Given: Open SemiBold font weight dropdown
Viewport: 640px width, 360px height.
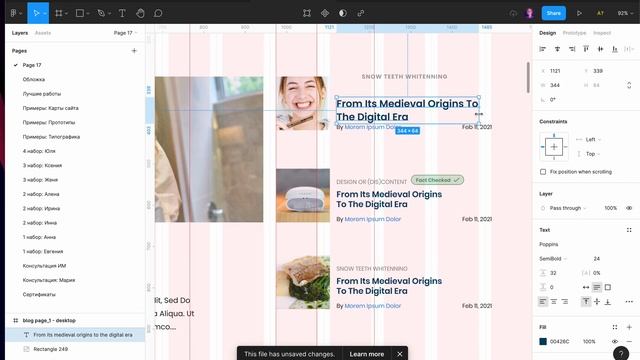Looking at the screenshot, I should pyautogui.click(x=553, y=259).
